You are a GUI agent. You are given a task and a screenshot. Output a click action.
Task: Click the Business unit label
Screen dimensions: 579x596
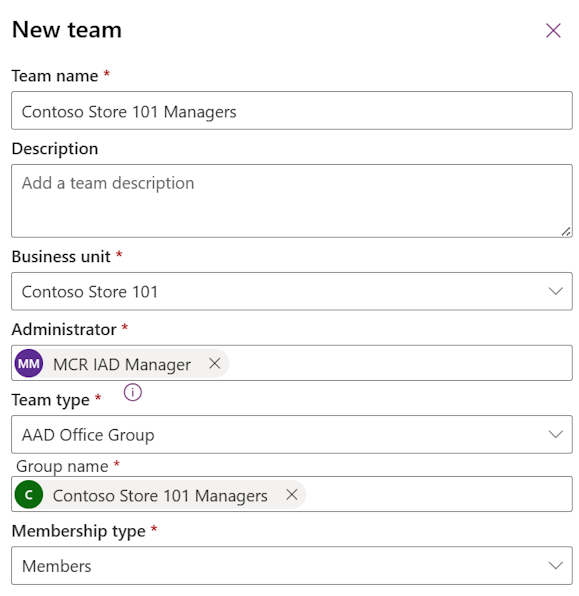[61, 257]
